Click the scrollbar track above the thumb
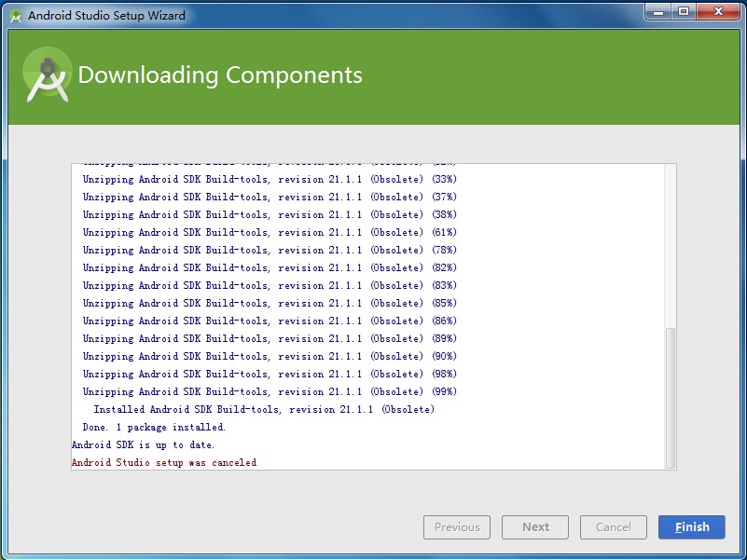The image size is (747, 560). point(671,246)
